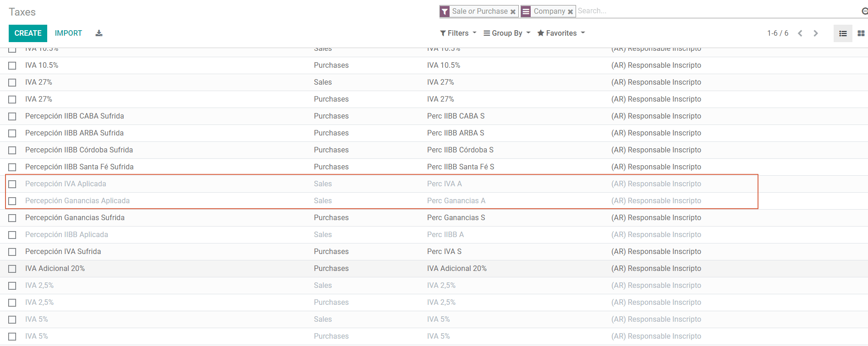Viewport: 868px width, 346px height.
Task: Click the download export icon
Action: pos(99,33)
